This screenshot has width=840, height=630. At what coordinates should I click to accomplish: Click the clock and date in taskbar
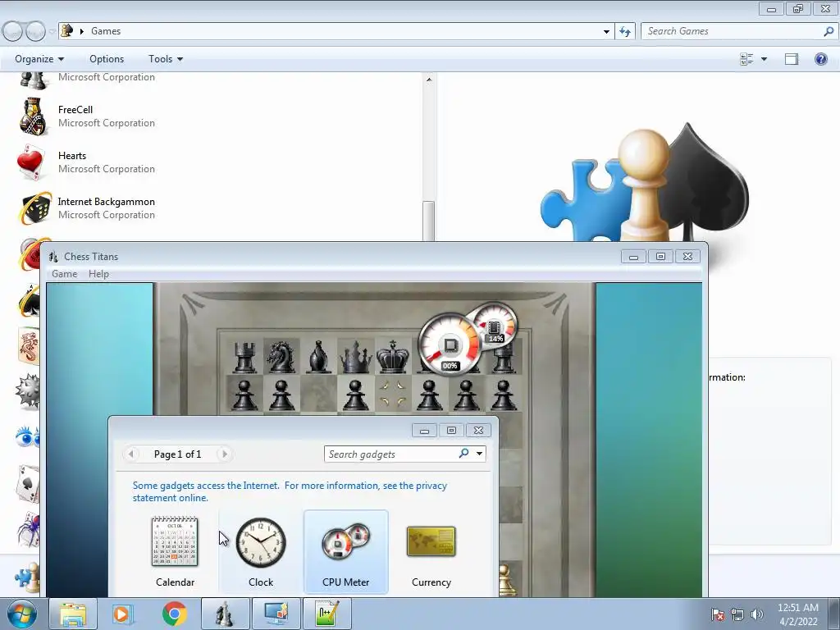798,614
